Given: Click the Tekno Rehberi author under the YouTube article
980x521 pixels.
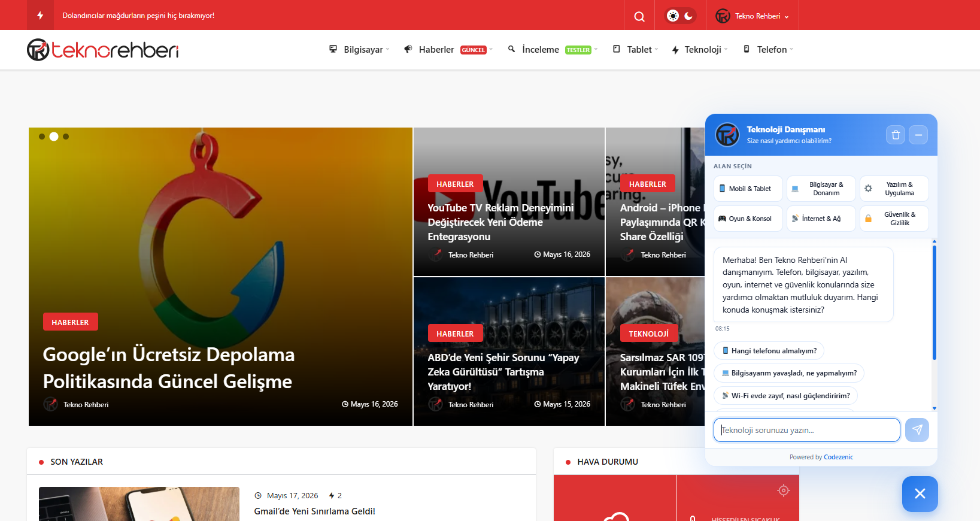Looking at the screenshot, I should pyautogui.click(x=471, y=255).
